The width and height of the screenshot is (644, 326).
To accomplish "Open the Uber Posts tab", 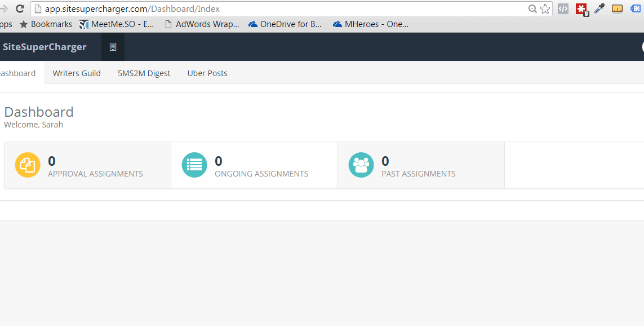I will click(207, 73).
